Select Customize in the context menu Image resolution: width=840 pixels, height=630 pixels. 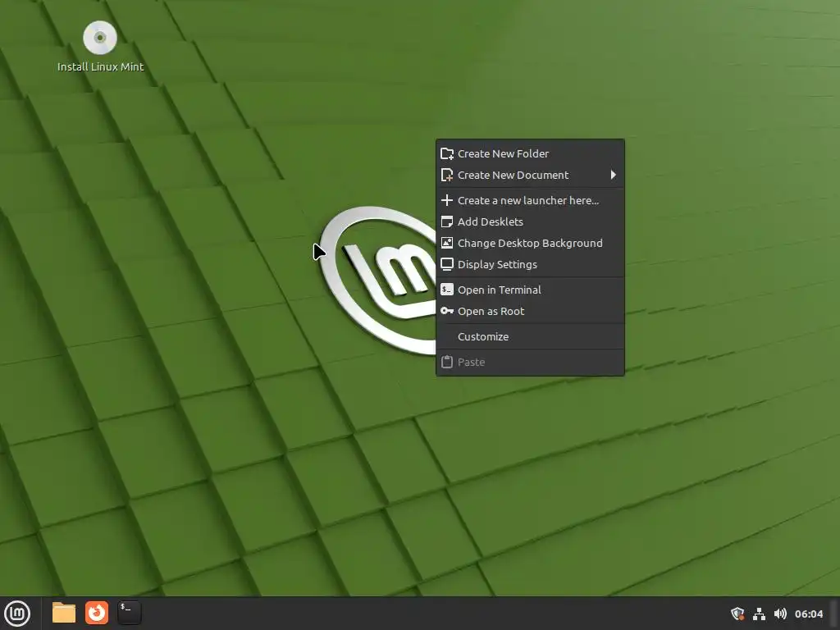[531, 336]
